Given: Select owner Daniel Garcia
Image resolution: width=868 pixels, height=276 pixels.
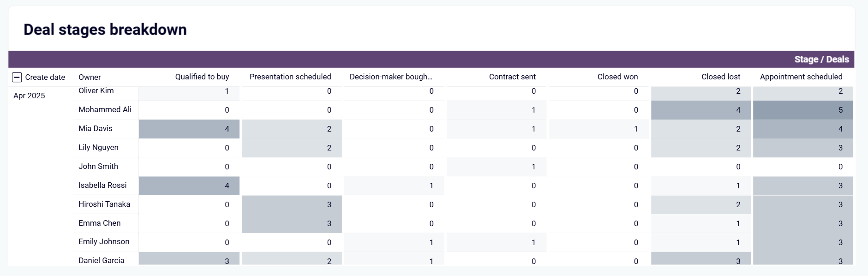Looking at the screenshot, I should pos(102,260).
